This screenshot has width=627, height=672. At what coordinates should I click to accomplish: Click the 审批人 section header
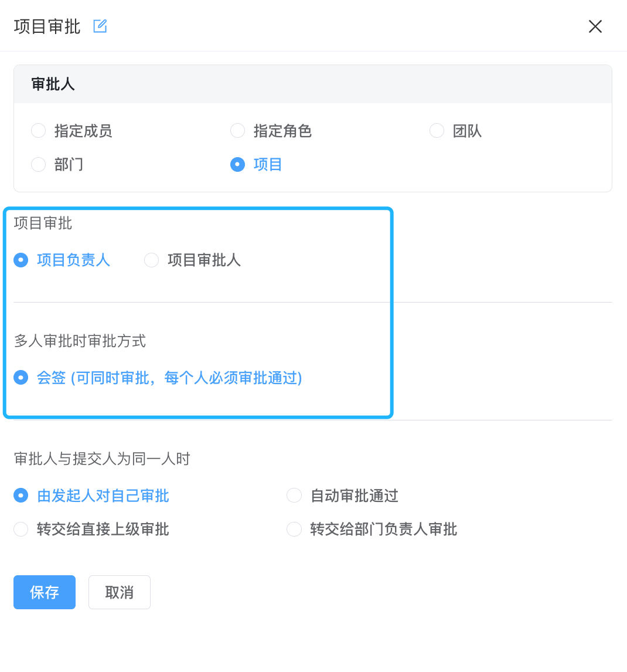[x=53, y=84]
